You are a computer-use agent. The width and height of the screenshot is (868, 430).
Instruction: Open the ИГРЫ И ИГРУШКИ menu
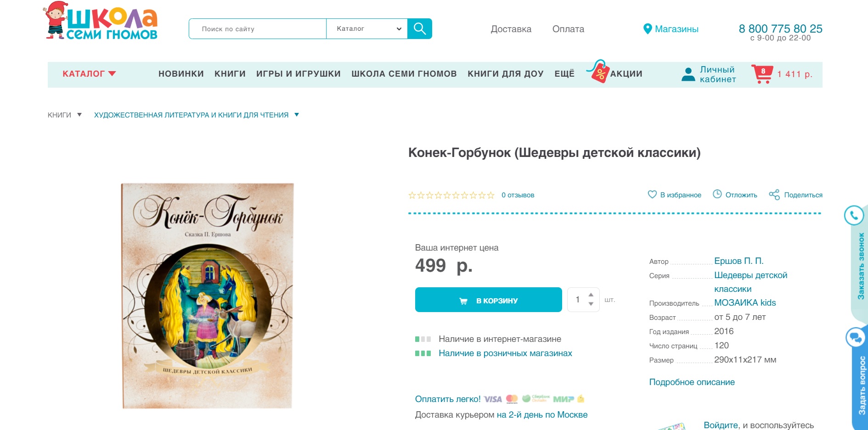[299, 74]
